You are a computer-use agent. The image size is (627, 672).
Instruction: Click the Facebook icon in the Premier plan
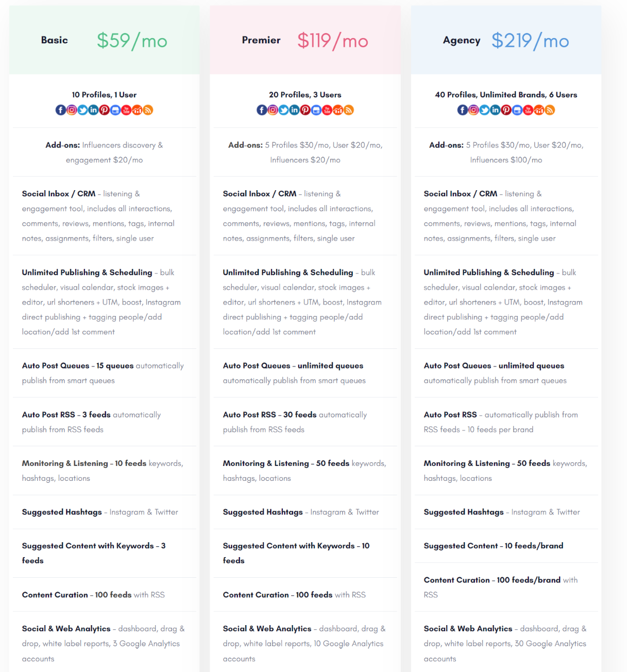coord(262,110)
